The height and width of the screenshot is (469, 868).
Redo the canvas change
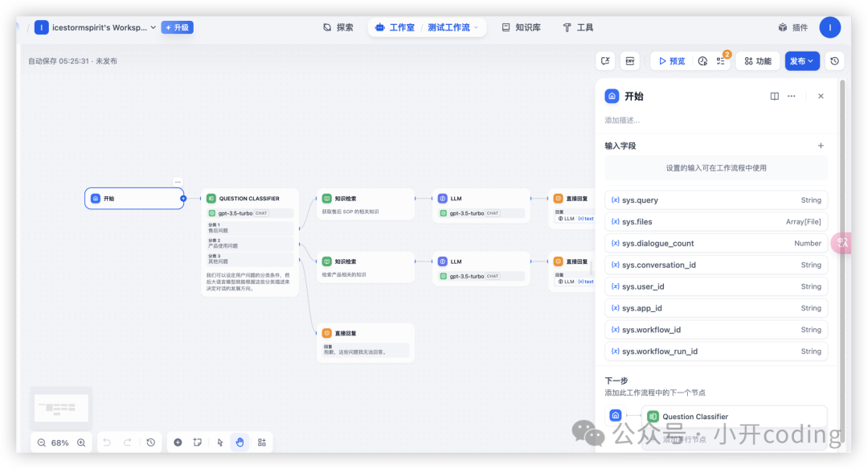click(x=127, y=442)
